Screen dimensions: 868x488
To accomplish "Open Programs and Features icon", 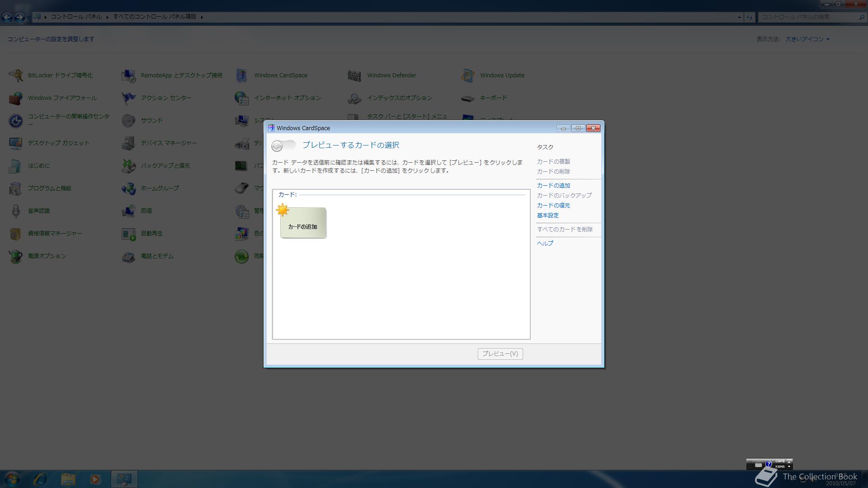I will click(x=16, y=188).
